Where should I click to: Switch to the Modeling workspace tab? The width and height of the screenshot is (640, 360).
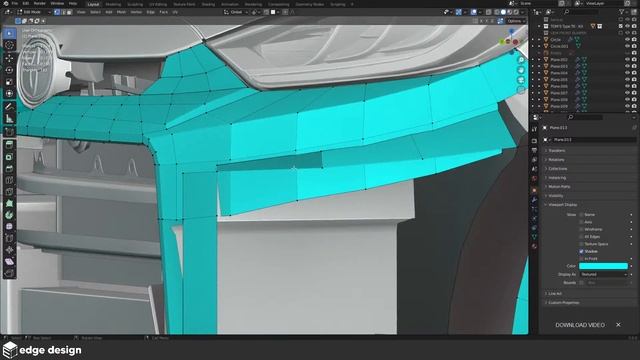[113, 4]
